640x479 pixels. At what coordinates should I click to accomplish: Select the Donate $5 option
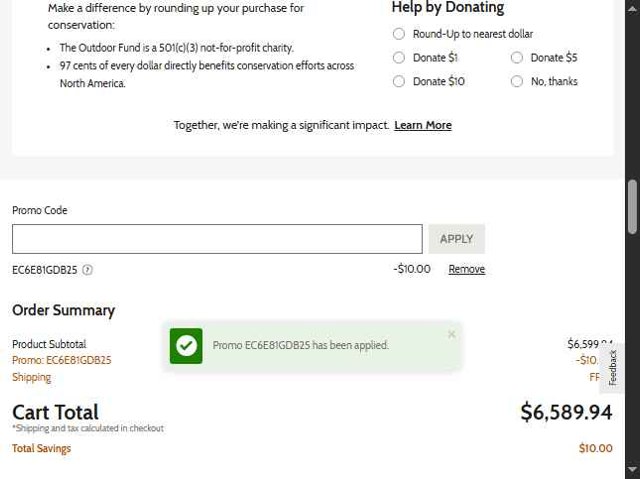pyautogui.click(x=517, y=58)
